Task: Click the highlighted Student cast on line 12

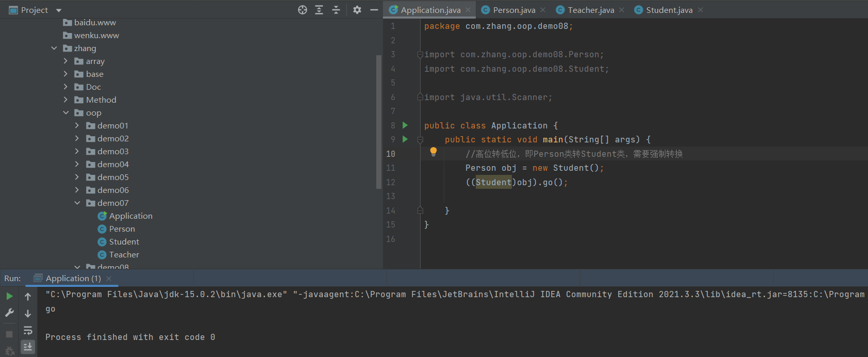Action: pyautogui.click(x=493, y=182)
